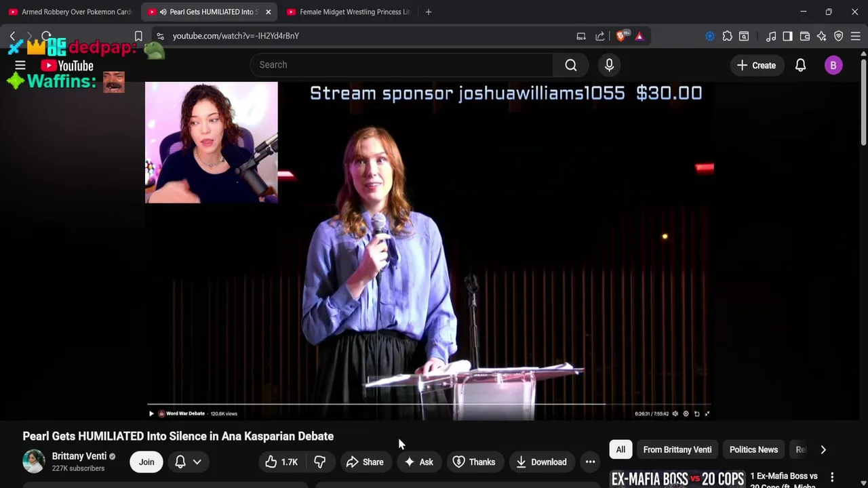Click video title Pearl Gets HUMILIATED
Viewport: 868px width, 488px height.
(178, 436)
